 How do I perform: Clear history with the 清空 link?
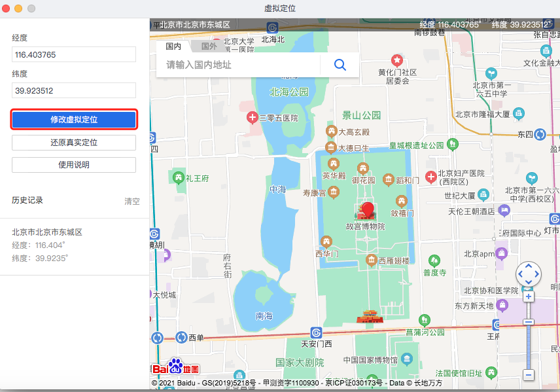click(x=131, y=201)
